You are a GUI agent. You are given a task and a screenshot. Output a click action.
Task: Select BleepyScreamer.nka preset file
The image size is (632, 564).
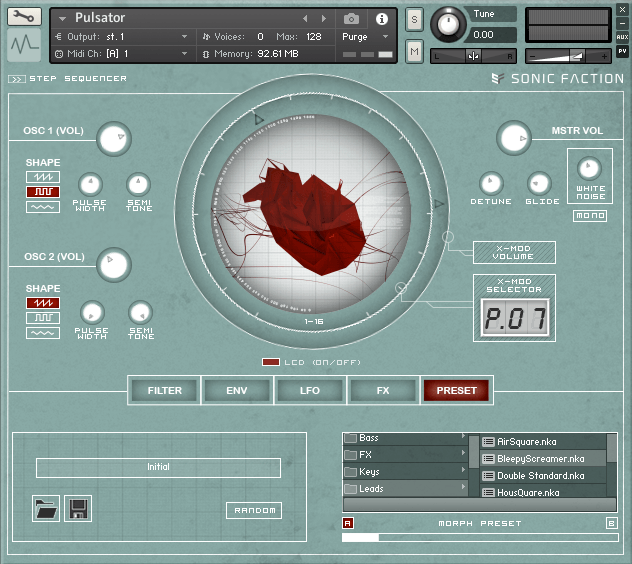coord(540,458)
